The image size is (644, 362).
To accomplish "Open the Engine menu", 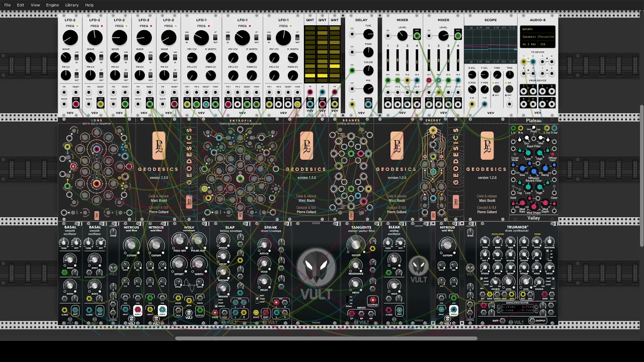I will tap(52, 5).
